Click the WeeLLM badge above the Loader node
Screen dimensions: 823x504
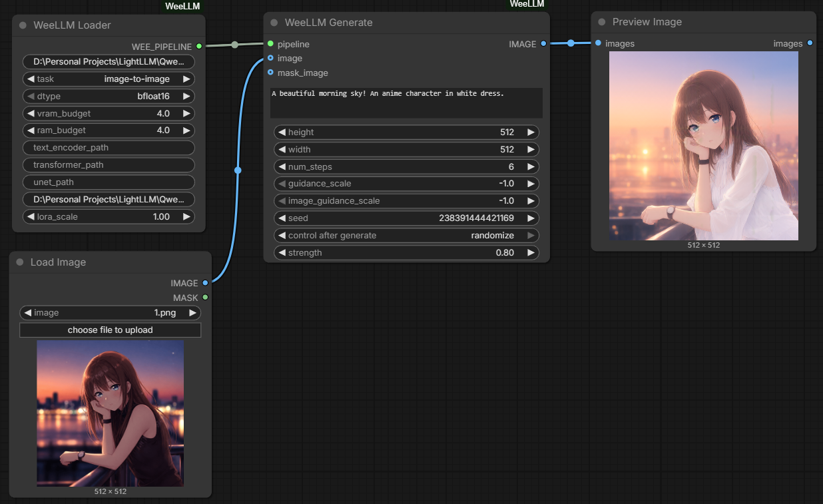click(x=182, y=6)
